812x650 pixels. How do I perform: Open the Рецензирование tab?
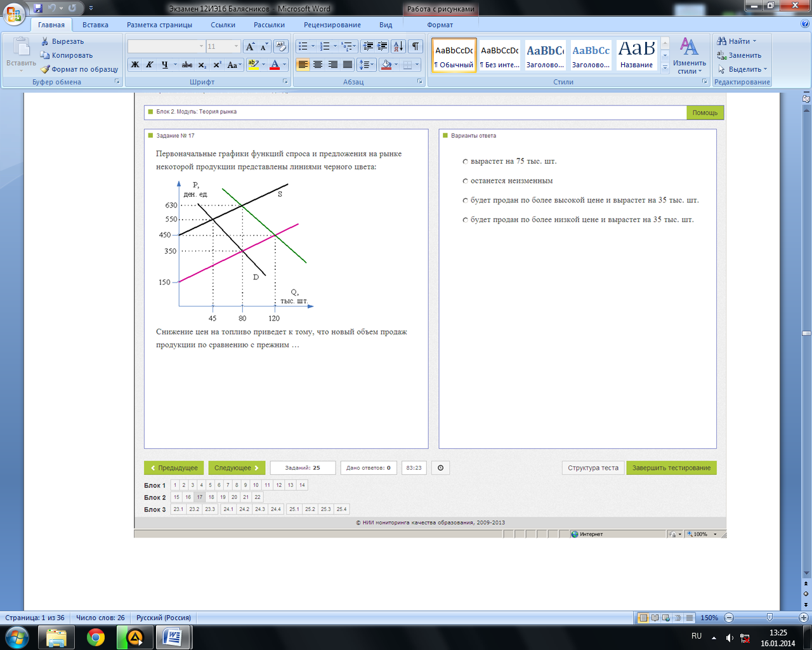point(332,25)
